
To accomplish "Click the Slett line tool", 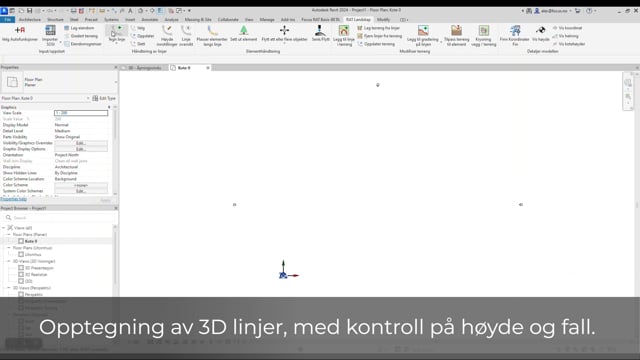I will click(138, 44).
